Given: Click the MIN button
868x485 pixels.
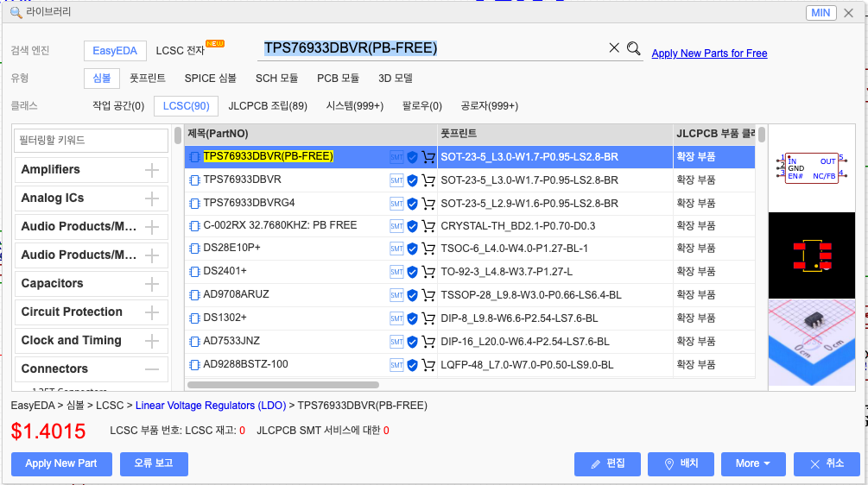Looking at the screenshot, I should click(x=820, y=13).
